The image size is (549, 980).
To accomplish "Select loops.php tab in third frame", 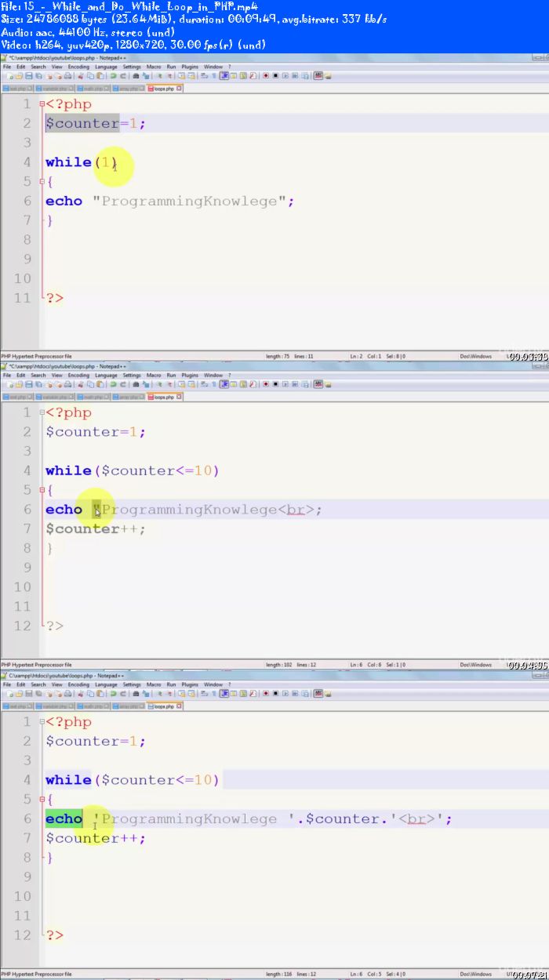I will (x=165, y=706).
